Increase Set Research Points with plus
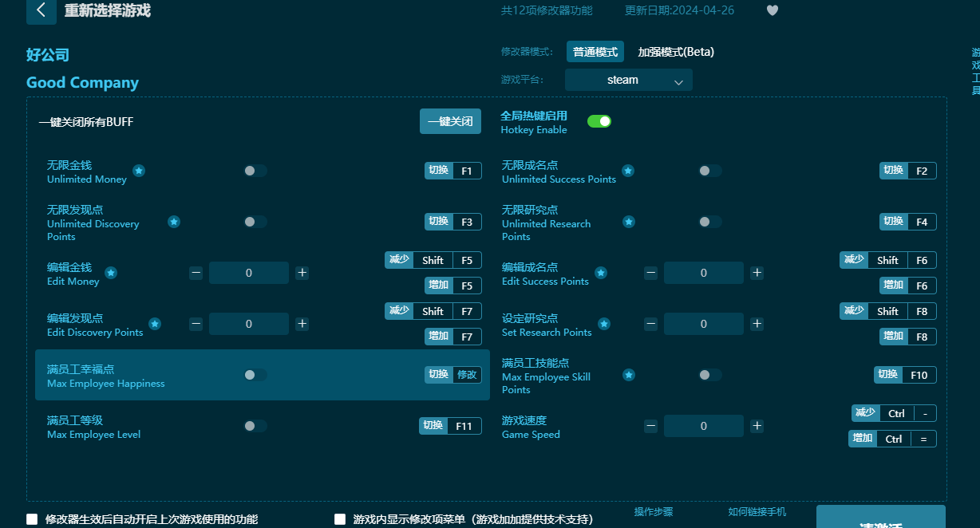Viewport: 980px width, 528px height. [x=757, y=324]
